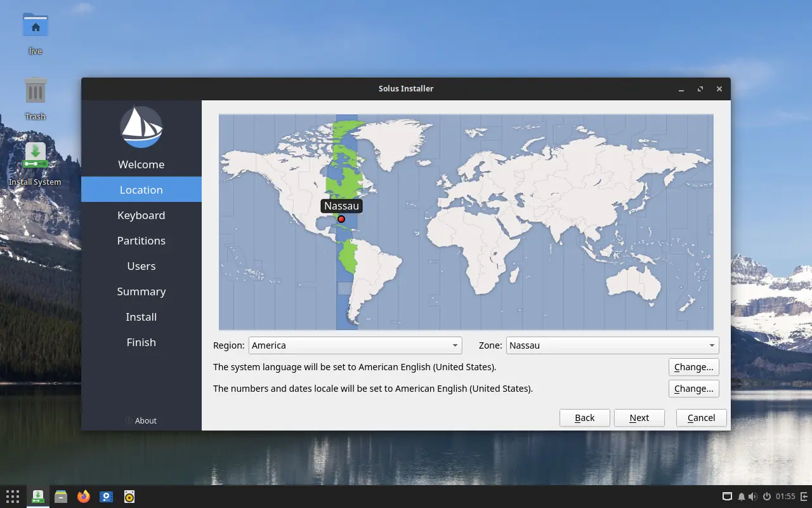The height and width of the screenshot is (508, 812).
Task: Show notifications via the bell icon
Action: click(741, 497)
